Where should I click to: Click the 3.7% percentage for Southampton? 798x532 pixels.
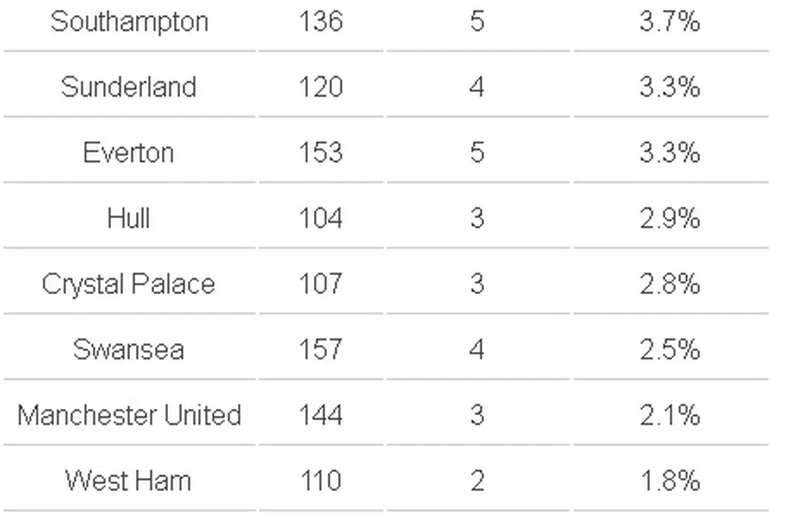670,21
